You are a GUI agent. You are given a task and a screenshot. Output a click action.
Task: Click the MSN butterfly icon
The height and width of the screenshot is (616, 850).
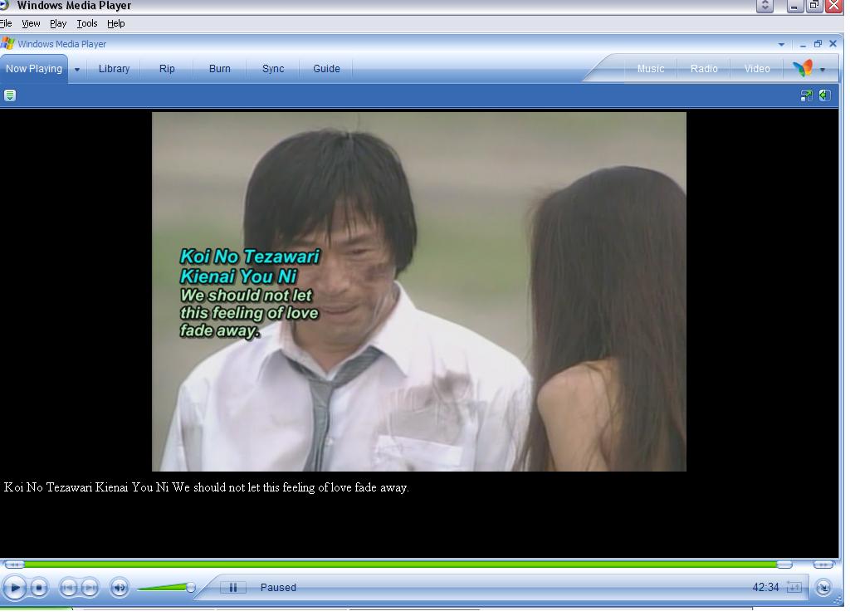[803, 68]
